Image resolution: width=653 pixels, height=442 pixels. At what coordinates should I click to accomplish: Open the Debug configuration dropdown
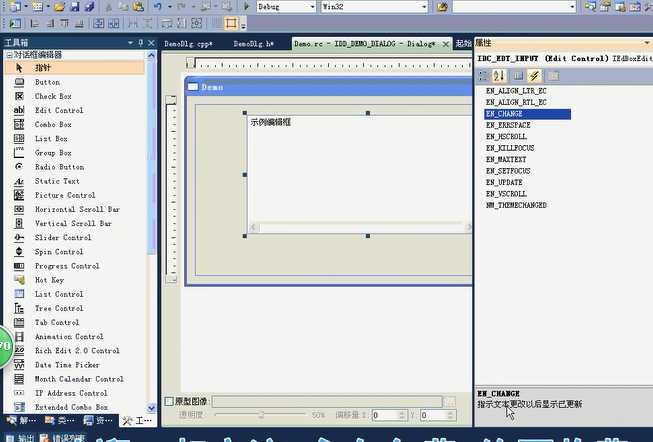312,7
